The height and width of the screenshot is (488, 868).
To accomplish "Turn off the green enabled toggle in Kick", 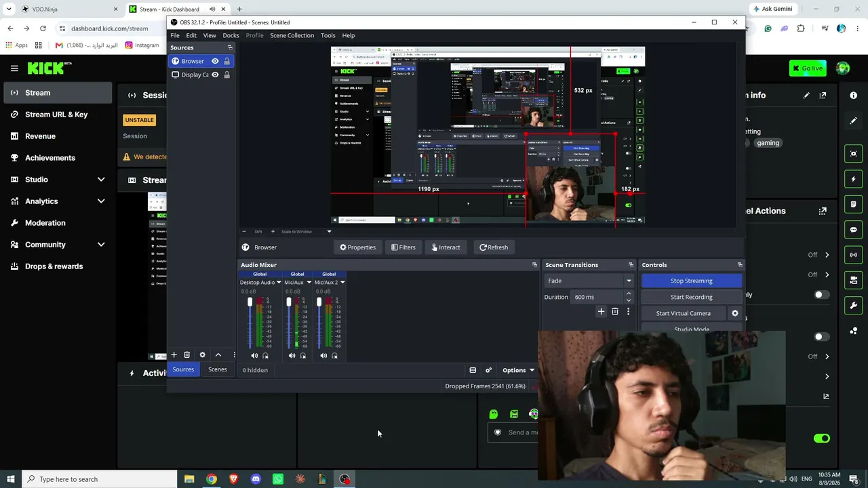I will tap(821, 439).
